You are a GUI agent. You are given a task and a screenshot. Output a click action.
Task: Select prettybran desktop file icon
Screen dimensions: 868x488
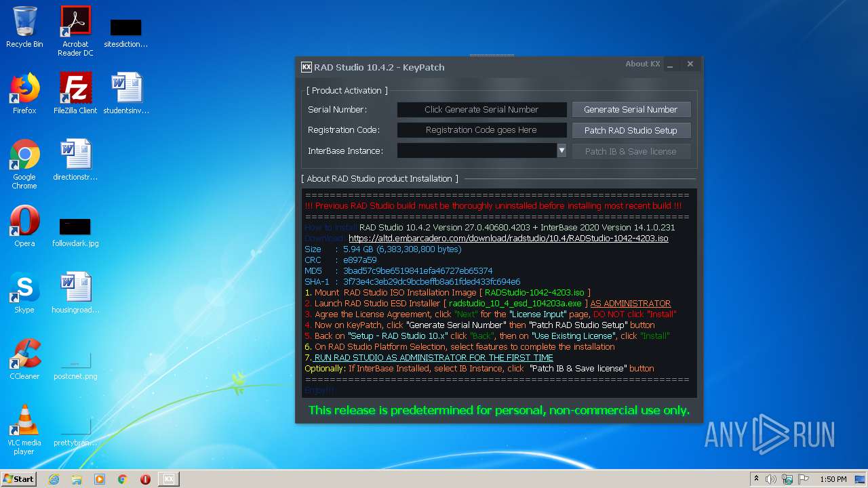[75, 432]
